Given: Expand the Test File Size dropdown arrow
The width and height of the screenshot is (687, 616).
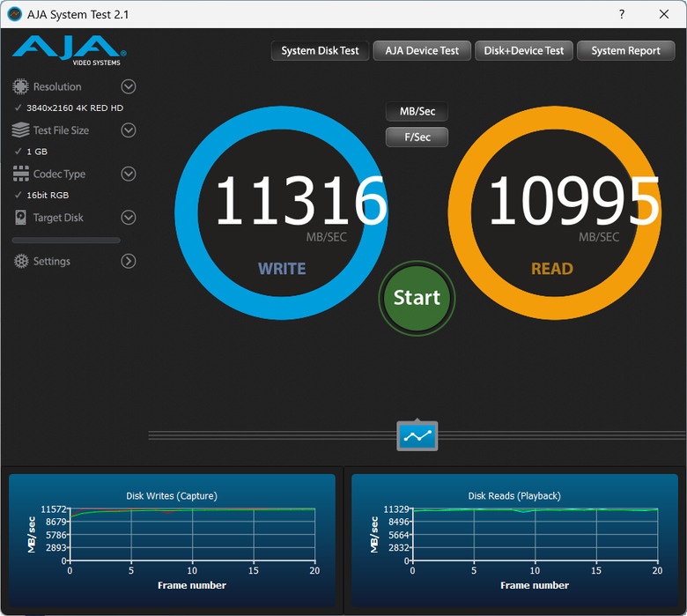Looking at the screenshot, I should point(129,130).
